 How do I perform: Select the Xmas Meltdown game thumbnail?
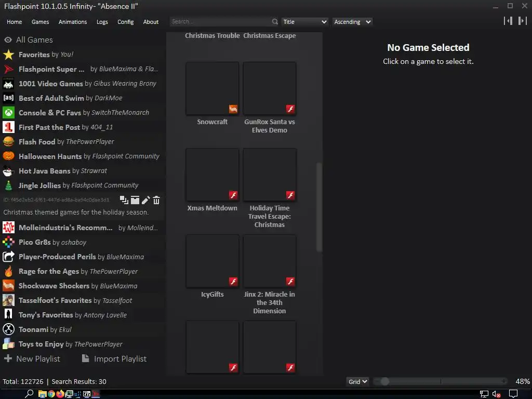[212, 175]
